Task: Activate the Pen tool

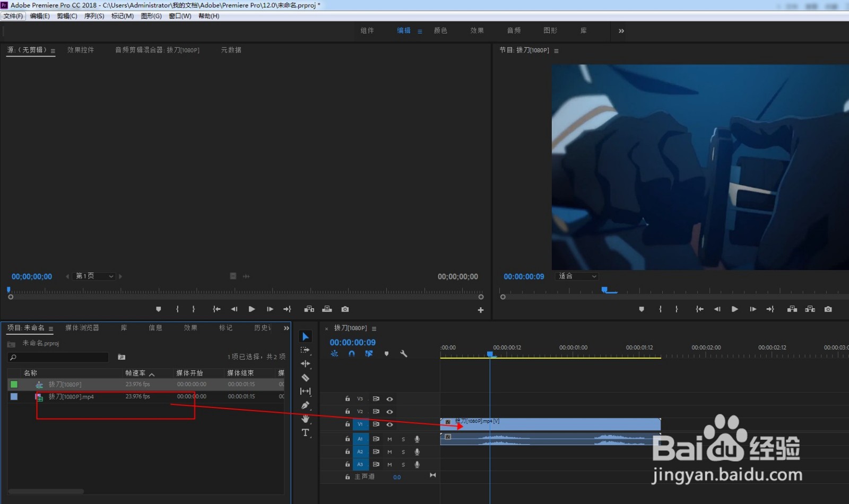Action: pos(305,405)
